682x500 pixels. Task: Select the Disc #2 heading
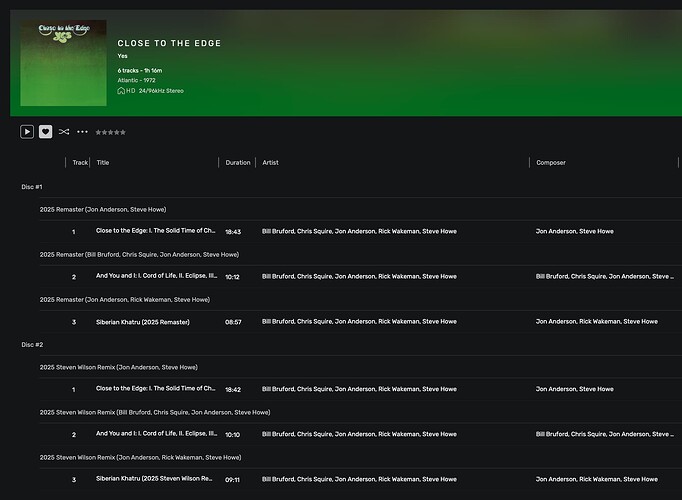pos(32,345)
